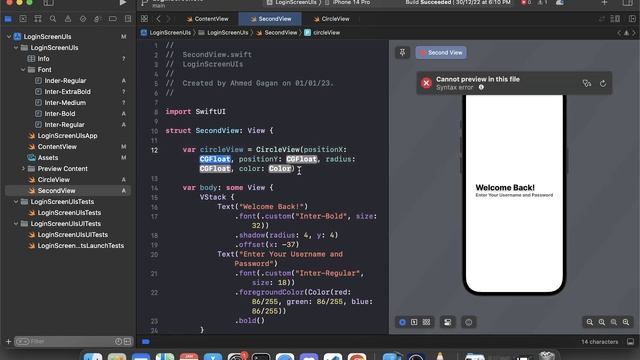The width and height of the screenshot is (640, 360).
Task: Open the Debug navigator
Action: 98,19
